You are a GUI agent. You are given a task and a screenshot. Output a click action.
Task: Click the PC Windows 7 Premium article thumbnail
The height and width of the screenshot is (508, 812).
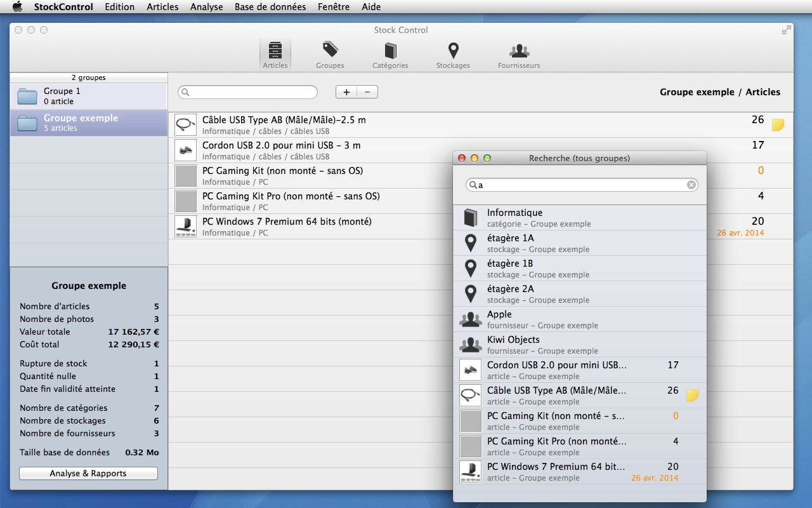(186, 227)
